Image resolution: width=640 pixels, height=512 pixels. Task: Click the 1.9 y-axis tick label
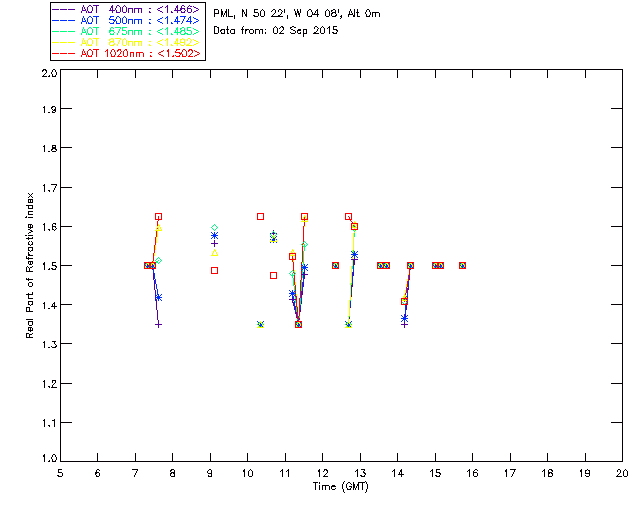[49, 109]
